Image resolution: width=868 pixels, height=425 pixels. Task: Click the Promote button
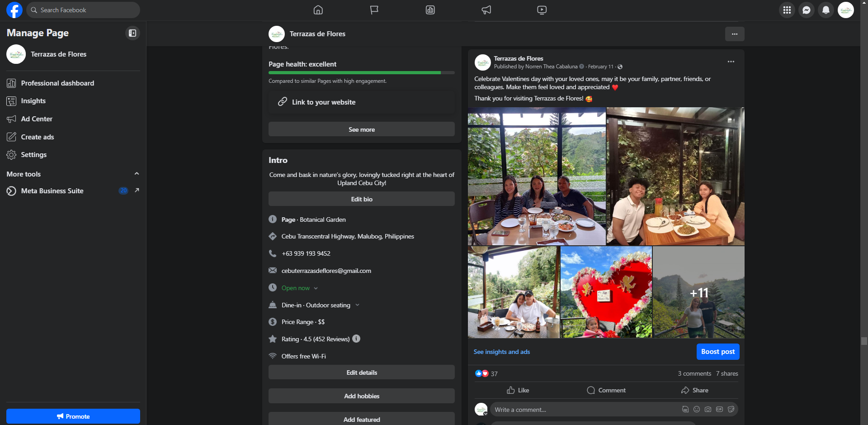(73, 416)
